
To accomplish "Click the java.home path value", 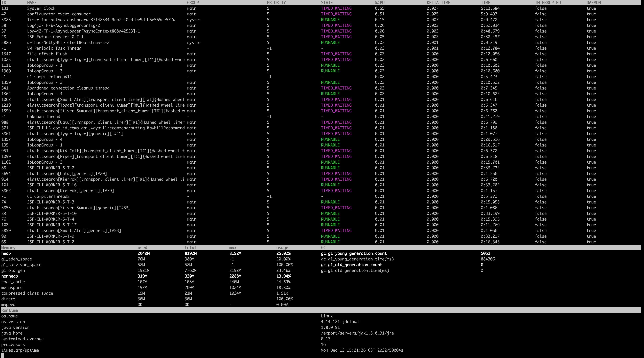I will (357, 333).
